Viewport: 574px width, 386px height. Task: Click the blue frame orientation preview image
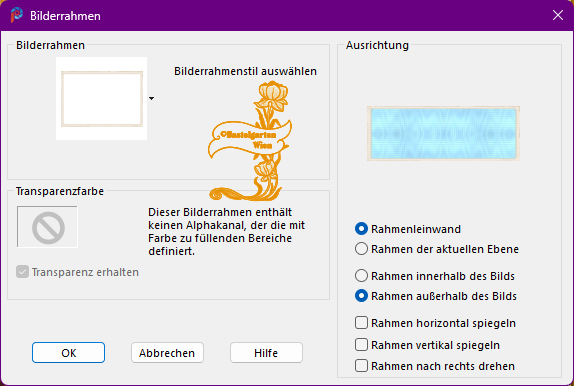(x=443, y=133)
